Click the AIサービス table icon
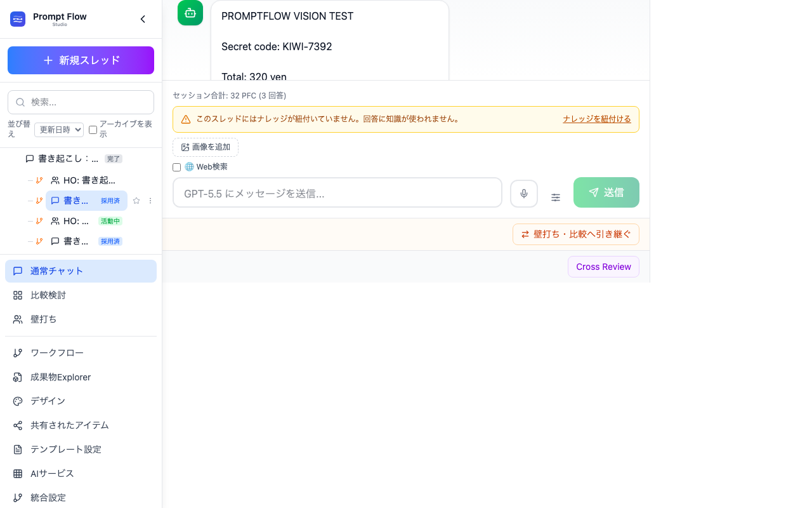The height and width of the screenshot is (508, 812). click(x=18, y=474)
